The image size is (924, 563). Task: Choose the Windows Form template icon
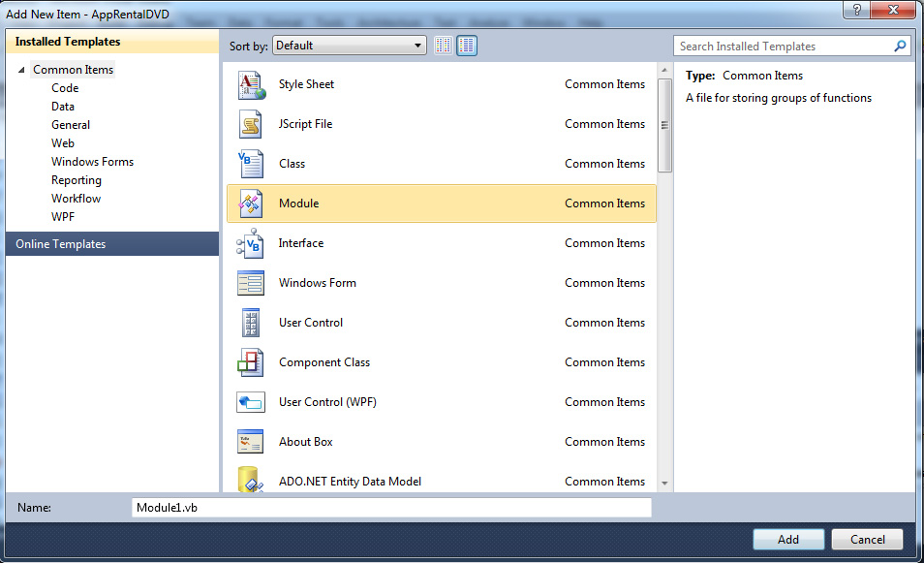coord(251,283)
